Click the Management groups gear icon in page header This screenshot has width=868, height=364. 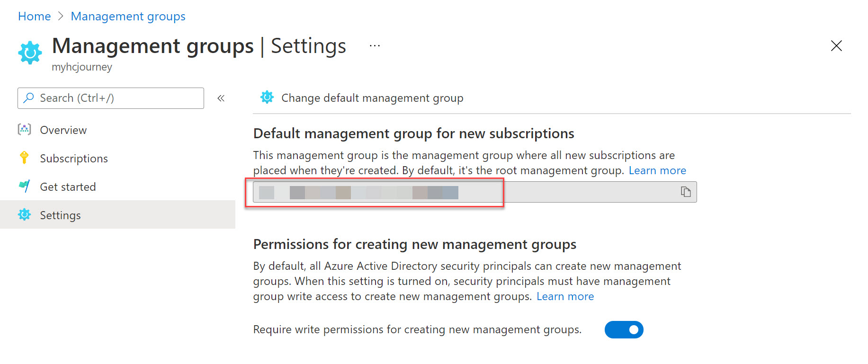(x=29, y=52)
